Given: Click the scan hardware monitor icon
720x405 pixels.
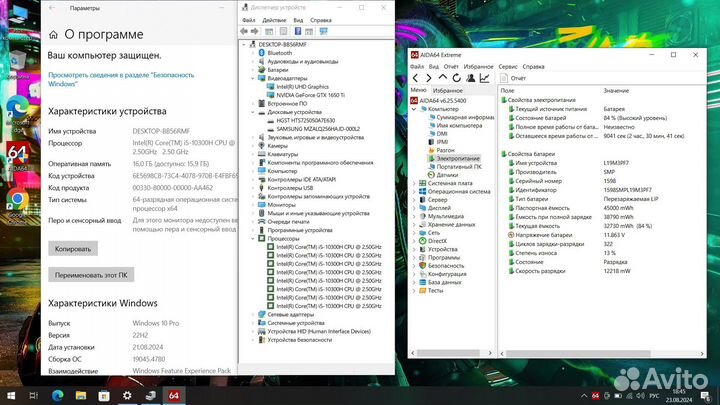Looking at the screenshot, I should pyautogui.click(x=324, y=31).
